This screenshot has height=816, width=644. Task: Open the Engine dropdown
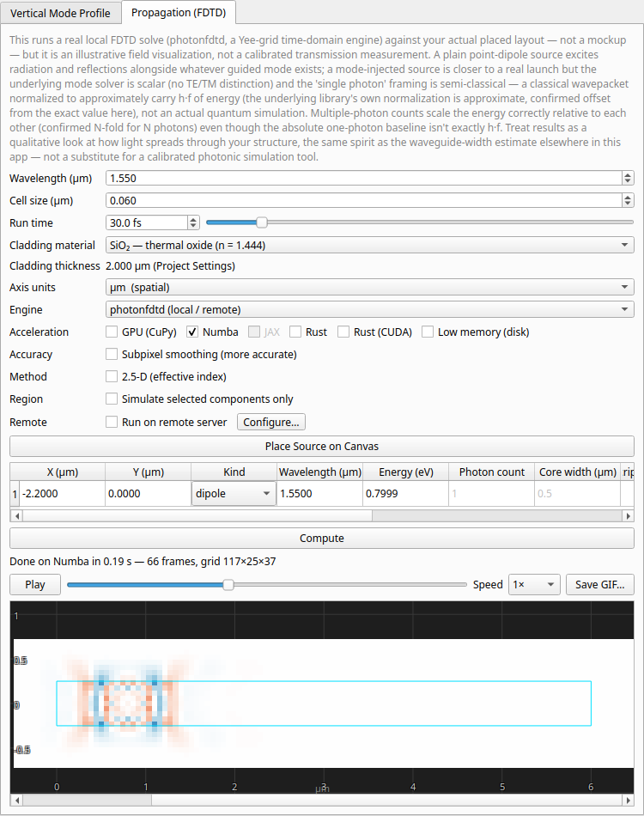coord(369,309)
